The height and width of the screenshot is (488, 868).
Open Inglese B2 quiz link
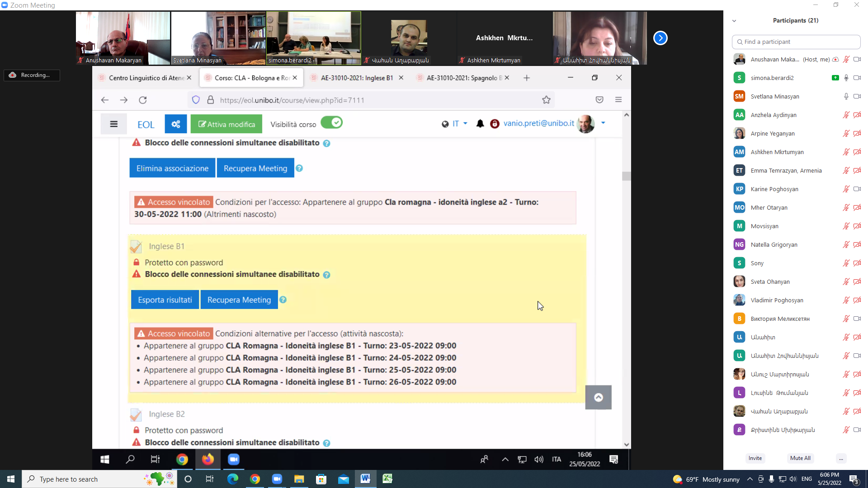coord(167,414)
